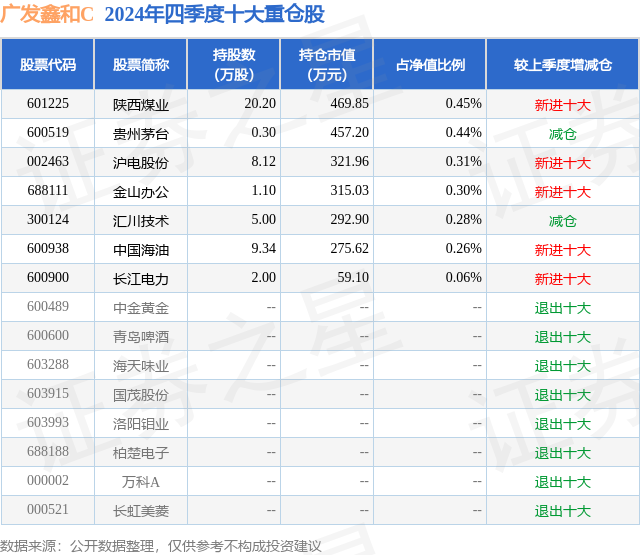Click market value 292.90
The width and height of the screenshot is (640, 555).
349,220
